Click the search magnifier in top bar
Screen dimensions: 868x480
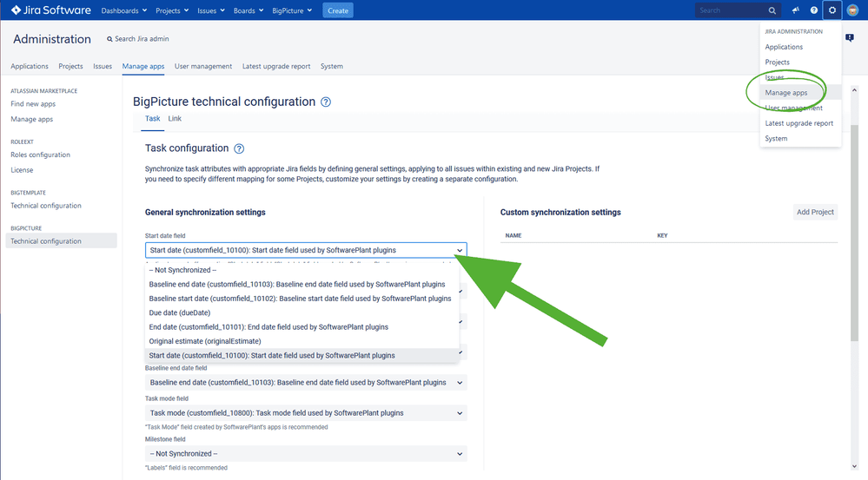pyautogui.click(x=772, y=10)
